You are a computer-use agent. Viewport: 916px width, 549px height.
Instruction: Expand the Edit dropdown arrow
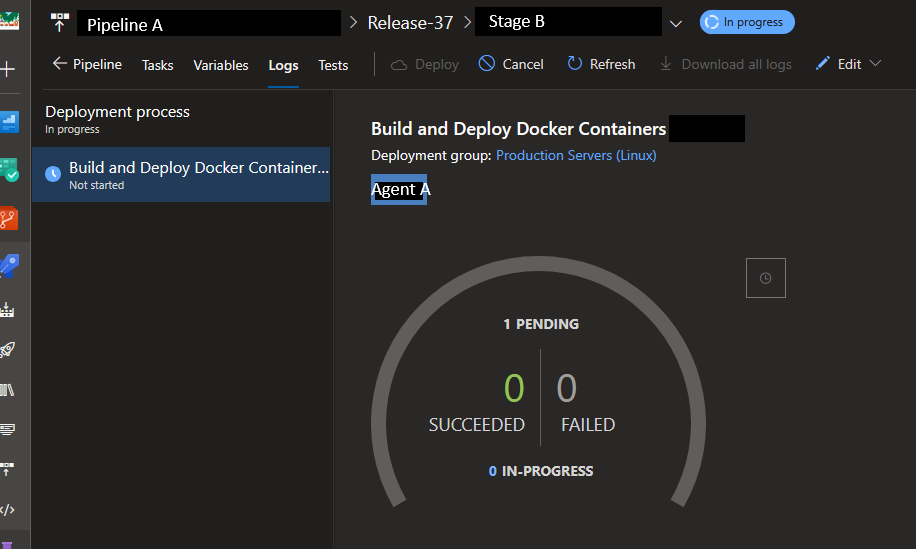[875, 63]
